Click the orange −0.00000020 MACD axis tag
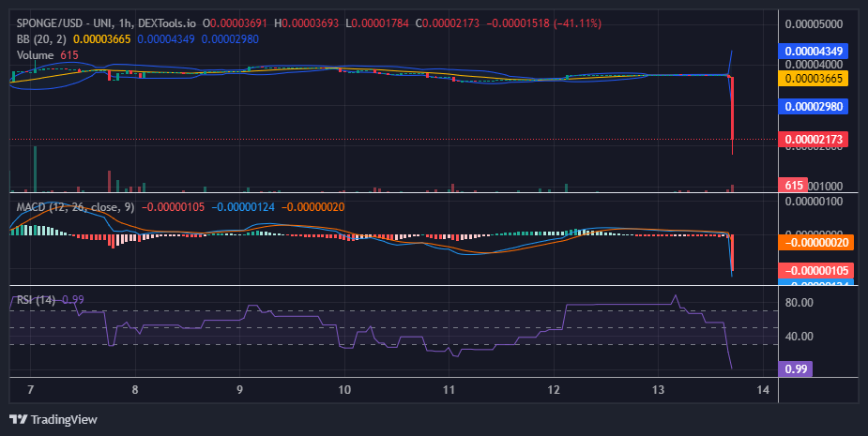The width and height of the screenshot is (868, 436). click(x=816, y=242)
